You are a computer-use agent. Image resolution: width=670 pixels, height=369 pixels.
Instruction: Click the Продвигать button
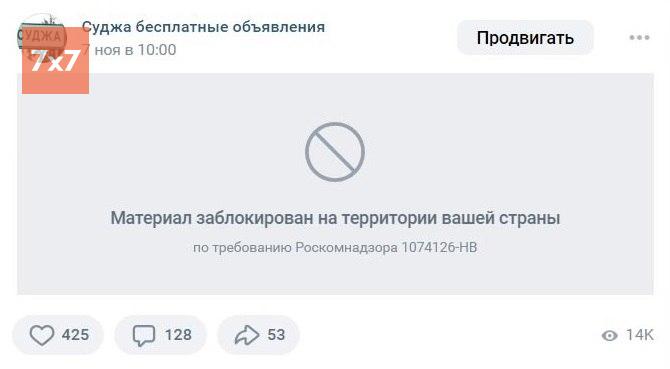pyautogui.click(x=525, y=38)
